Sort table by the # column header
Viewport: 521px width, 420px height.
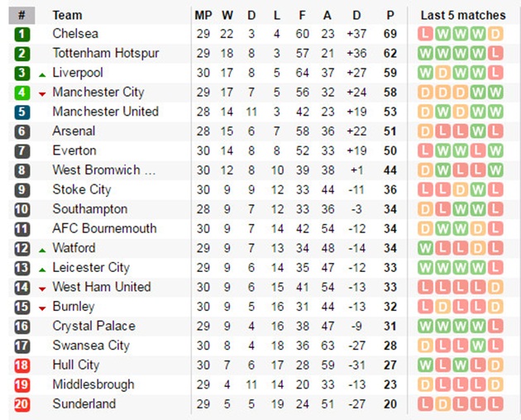(x=22, y=15)
